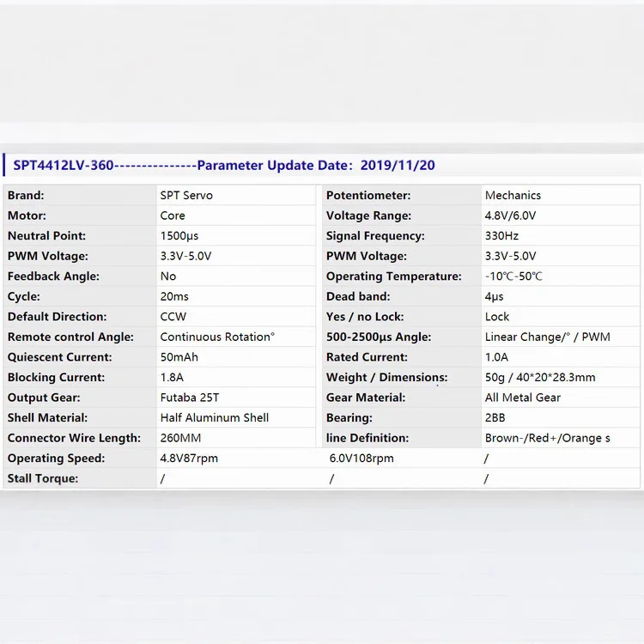644x644 pixels.
Task: Click the 'Rated Current:' label
Action: click(x=367, y=356)
